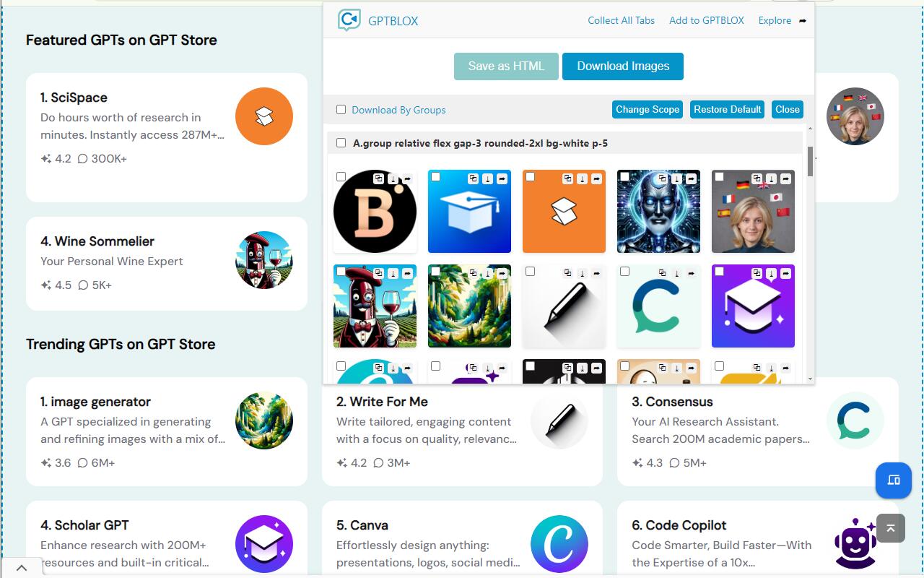This screenshot has width=924, height=578.
Task: Click the Change Scope button
Action: 648,109
